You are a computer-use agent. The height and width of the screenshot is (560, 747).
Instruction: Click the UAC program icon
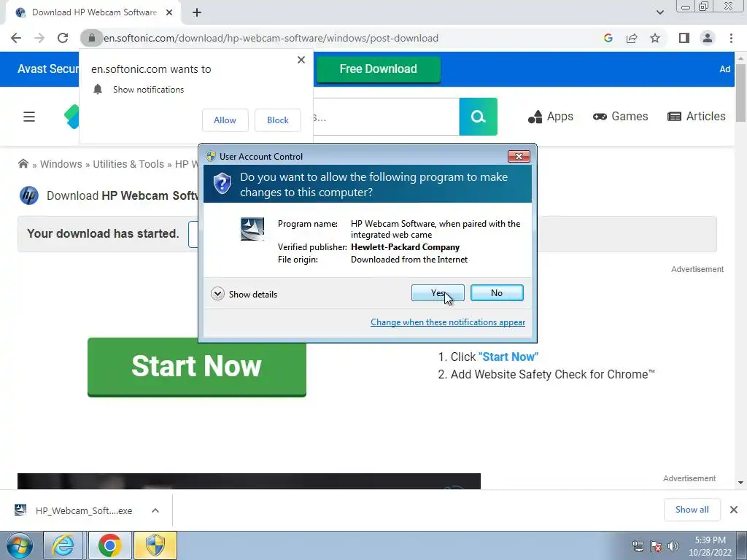click(x=252, y=229)
